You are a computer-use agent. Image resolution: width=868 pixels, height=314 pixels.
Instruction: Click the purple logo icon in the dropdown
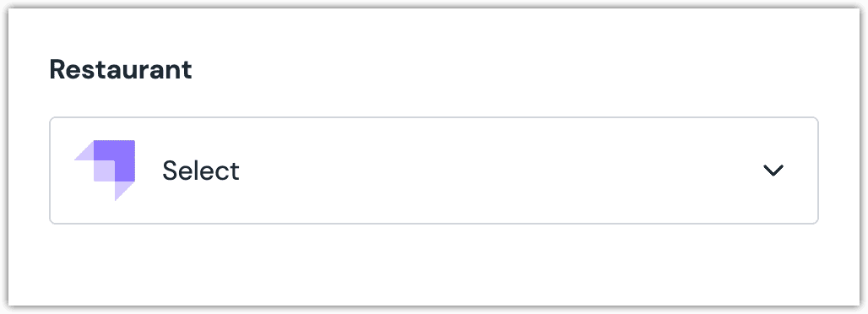click(105, 170)
